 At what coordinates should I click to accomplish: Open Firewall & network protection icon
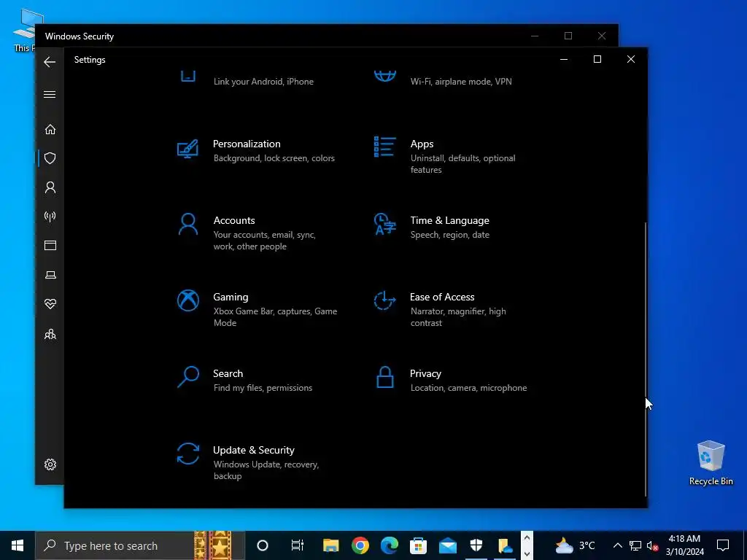coord(50,217)
